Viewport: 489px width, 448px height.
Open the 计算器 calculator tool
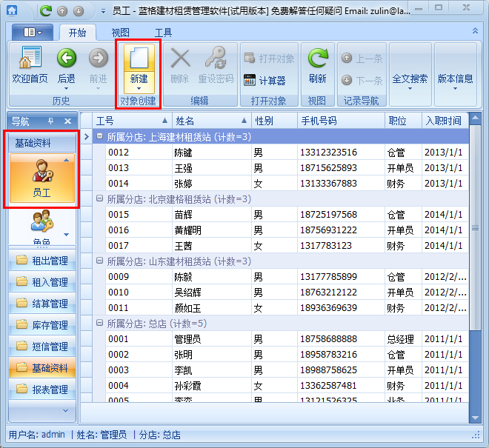(265, 80)
